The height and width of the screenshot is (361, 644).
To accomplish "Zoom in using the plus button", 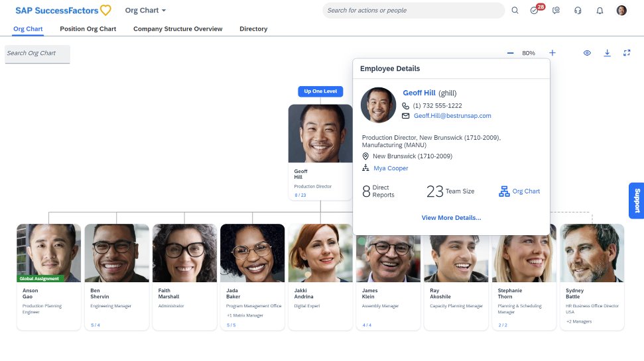I will click(552, 53).
